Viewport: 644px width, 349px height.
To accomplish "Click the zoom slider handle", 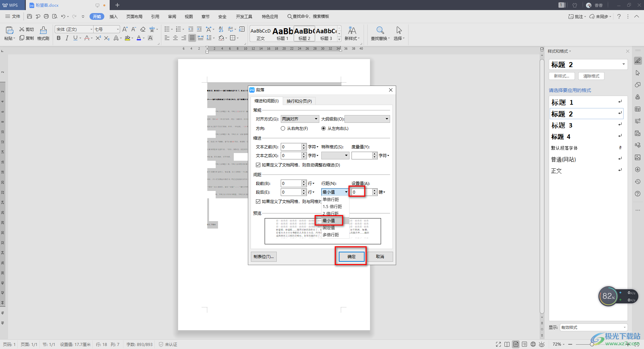I will pos(592,344).
